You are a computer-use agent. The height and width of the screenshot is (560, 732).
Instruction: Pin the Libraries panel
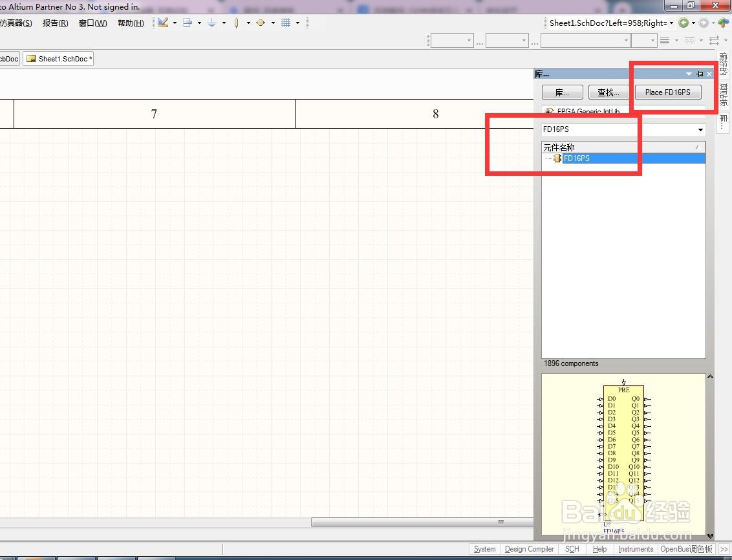click(x=699, y=74)
